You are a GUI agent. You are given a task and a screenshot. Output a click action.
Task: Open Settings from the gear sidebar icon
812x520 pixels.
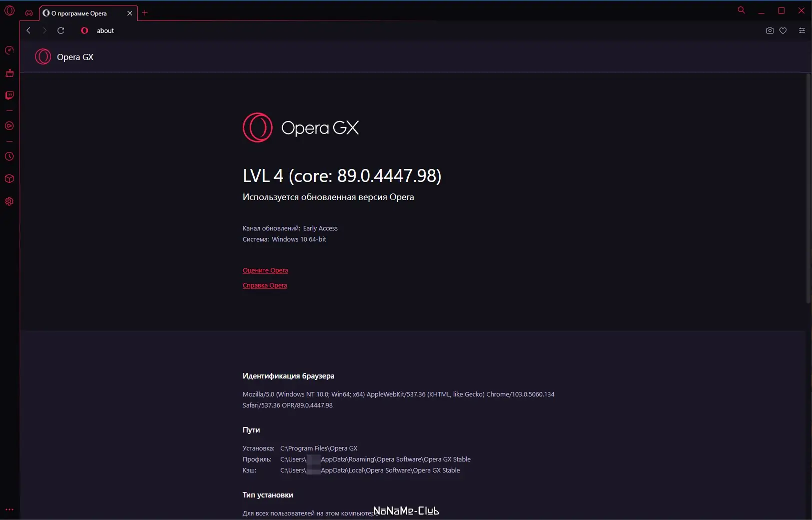[10, 201]
